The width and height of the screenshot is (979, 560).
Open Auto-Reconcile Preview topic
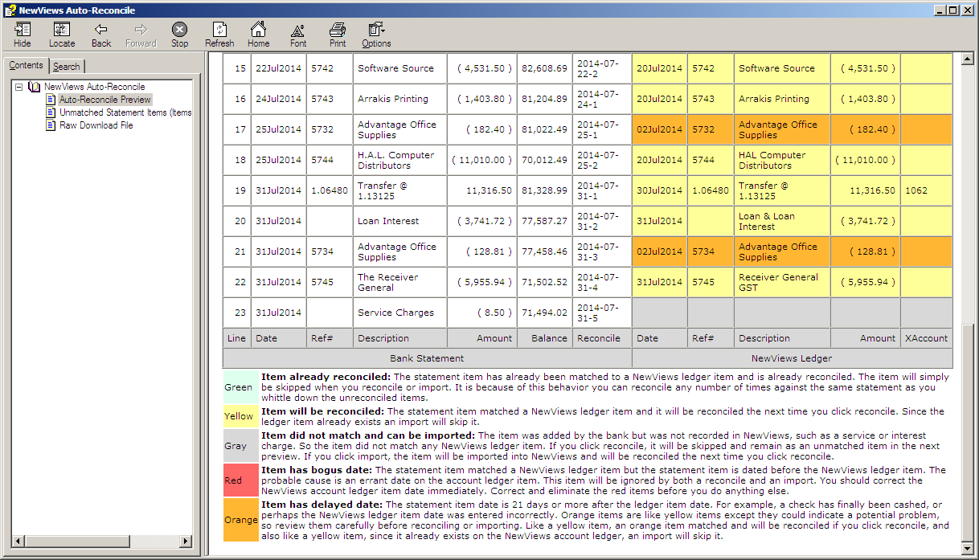tap(104, 100)
